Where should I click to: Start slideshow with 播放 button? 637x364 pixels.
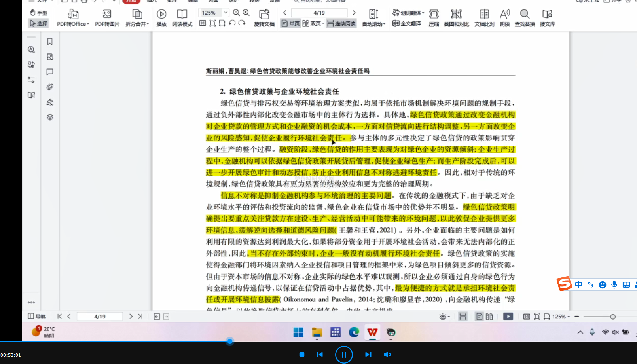click(161, 19)
